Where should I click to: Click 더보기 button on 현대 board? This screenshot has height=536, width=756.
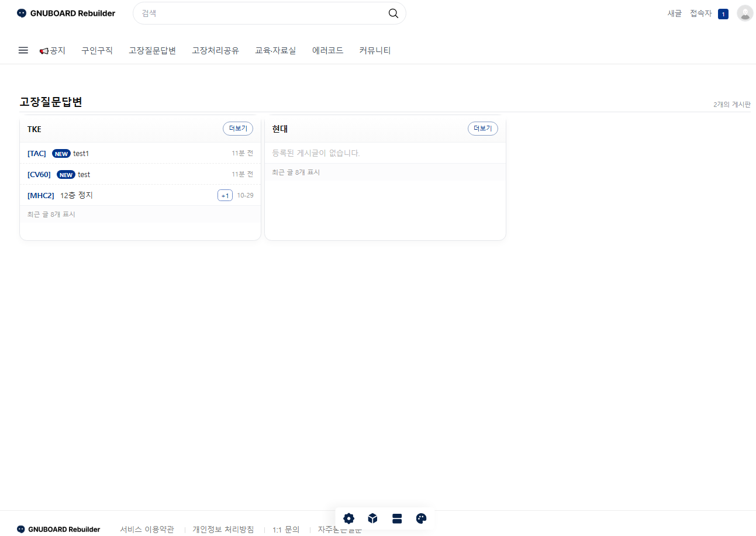(483, 129)
